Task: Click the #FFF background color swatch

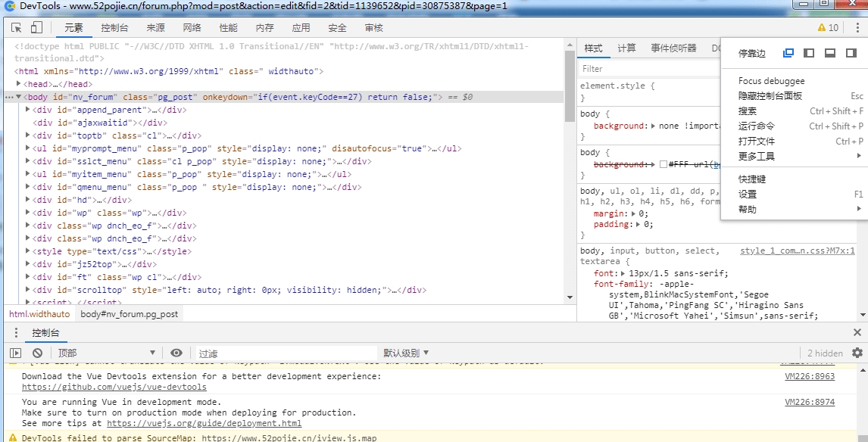Action: [663, 164]
